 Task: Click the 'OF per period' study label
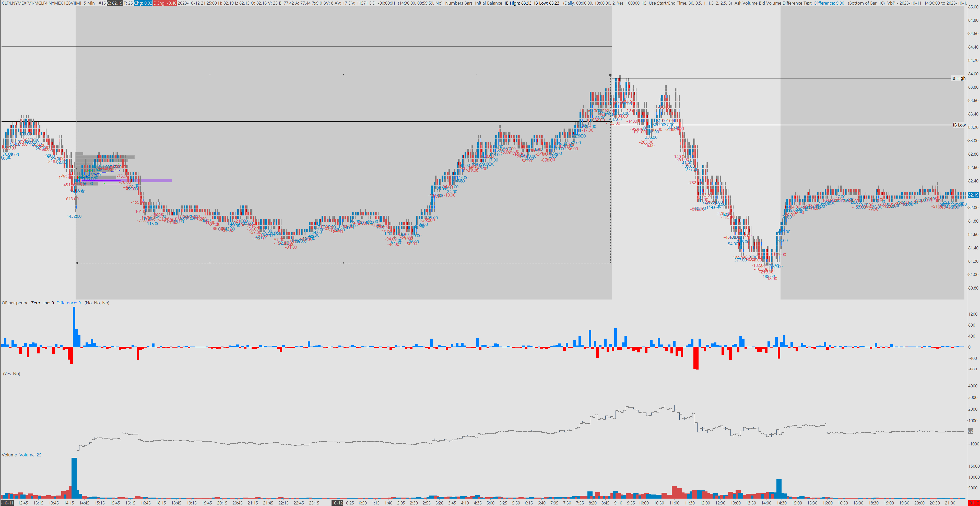click(x=15, y=303)
